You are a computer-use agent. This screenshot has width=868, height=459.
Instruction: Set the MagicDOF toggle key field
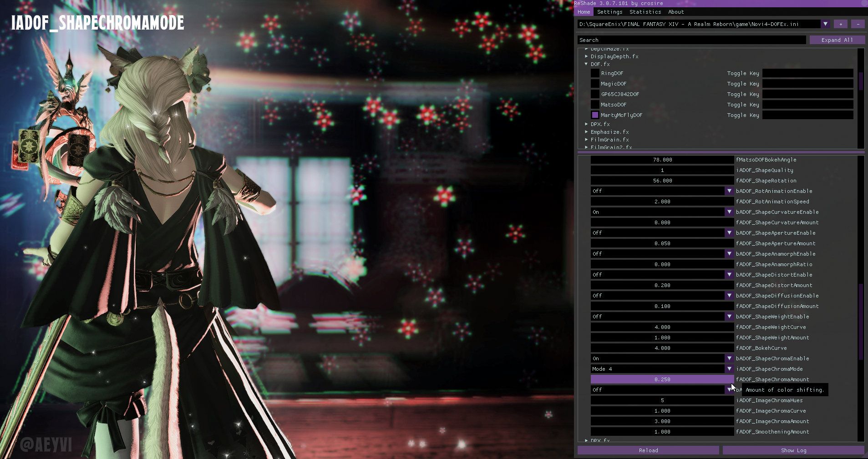click(808, 84)
